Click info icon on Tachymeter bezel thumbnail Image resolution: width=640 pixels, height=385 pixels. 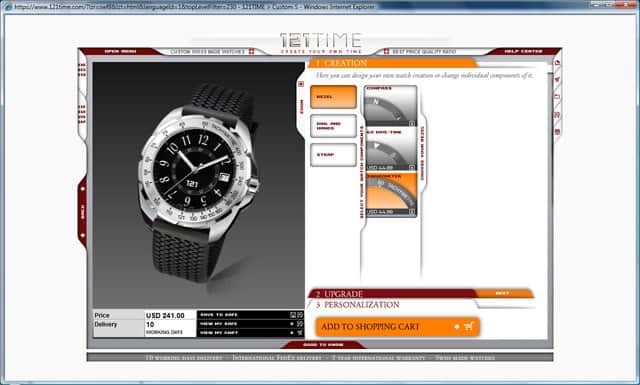click(412, 212)
